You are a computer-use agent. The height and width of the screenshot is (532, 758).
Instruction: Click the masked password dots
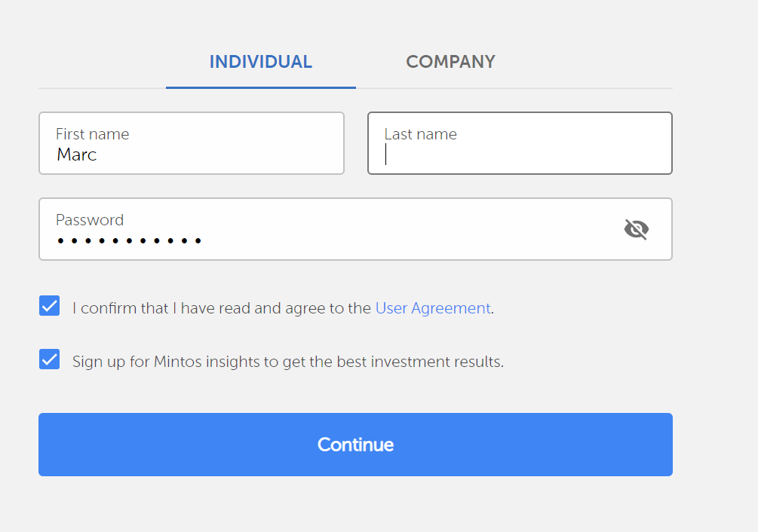tap(129, 241)
